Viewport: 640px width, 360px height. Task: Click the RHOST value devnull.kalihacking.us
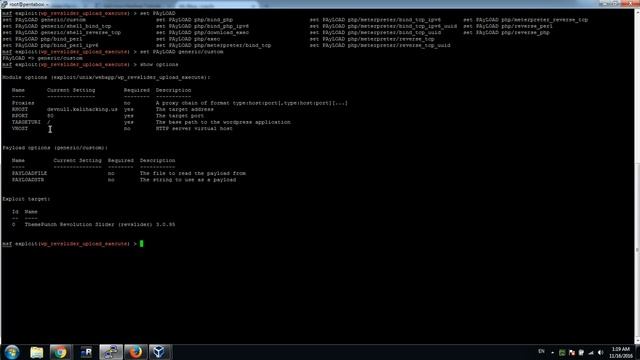tap(82, 109)
